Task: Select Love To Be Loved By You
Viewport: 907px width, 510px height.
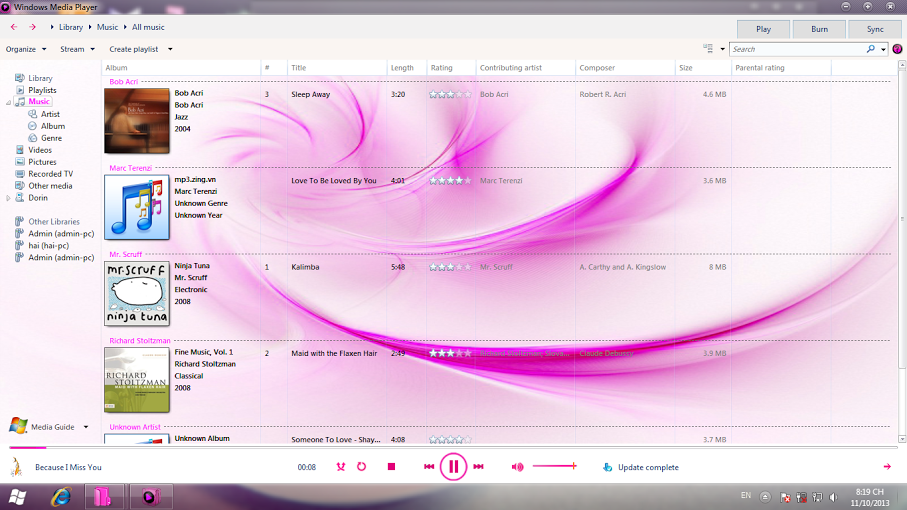Action: click(x=334, y=180)
